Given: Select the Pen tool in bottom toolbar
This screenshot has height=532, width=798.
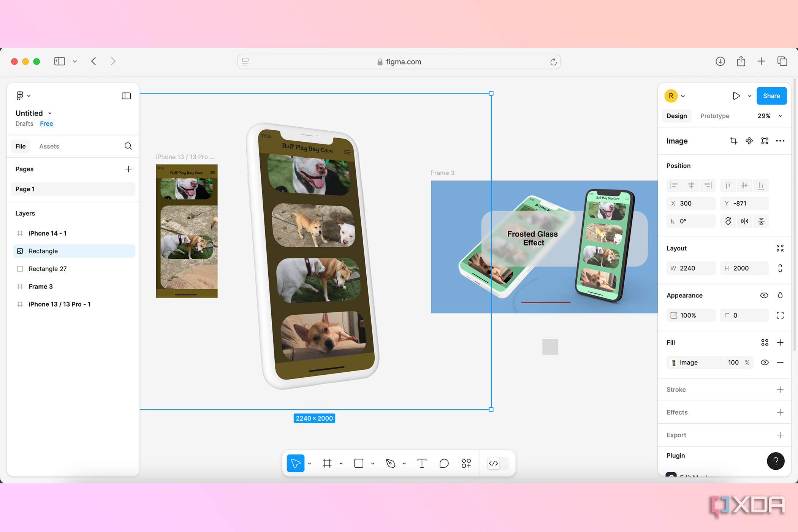Looking at the screenshot, I should pos(391,463).
